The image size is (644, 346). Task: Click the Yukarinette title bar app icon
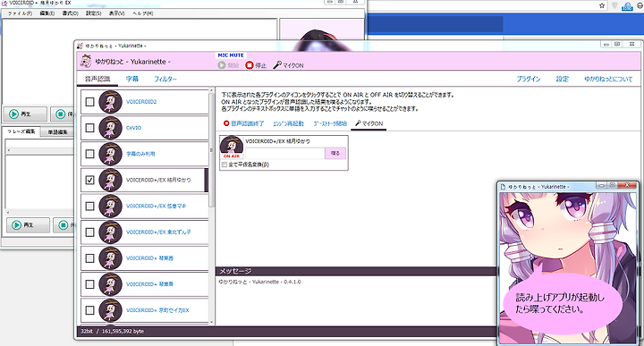click(80, 46)
